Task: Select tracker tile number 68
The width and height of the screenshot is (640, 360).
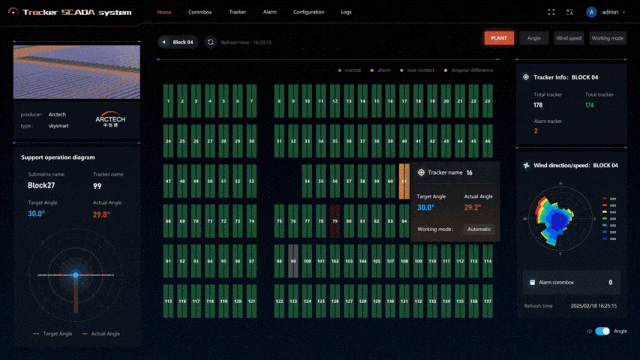Action: 168,221
